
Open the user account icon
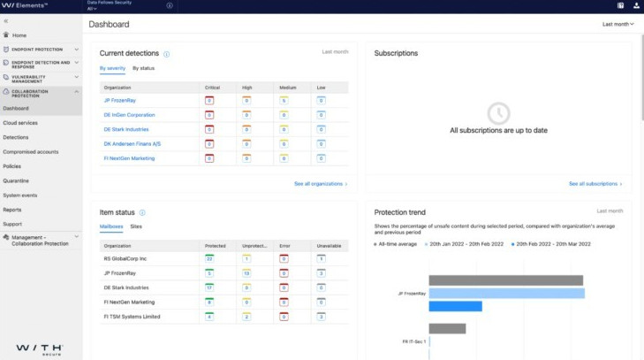click(636, 5)
